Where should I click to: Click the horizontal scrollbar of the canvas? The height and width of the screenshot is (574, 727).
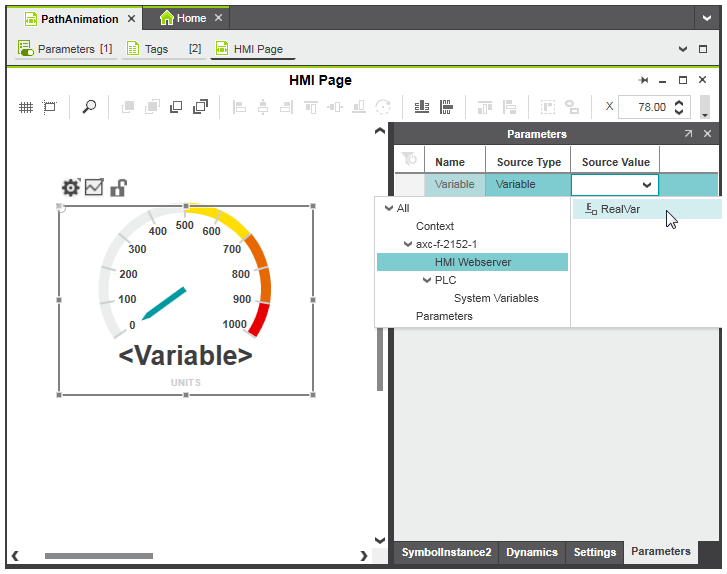pos(98,556)
